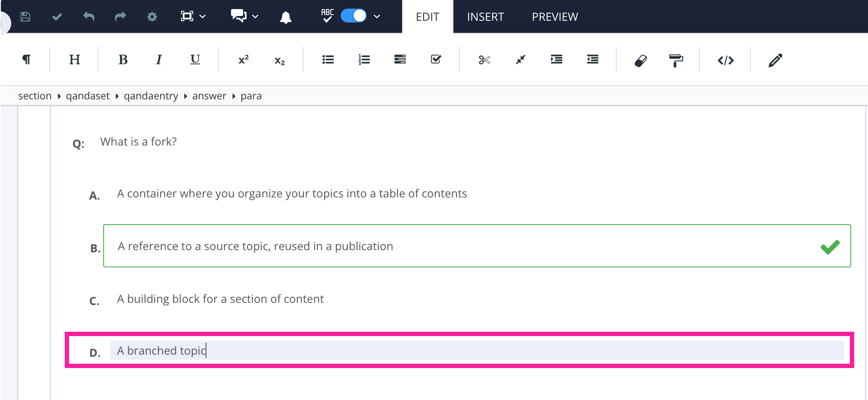Open the spell check options chevron
The height and width of the screenshot is (400, 868).
(376, 16)
